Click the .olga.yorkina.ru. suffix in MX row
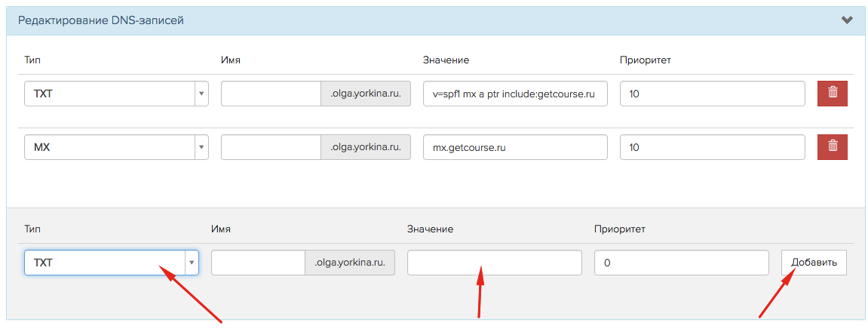This screenshot has height=329, width=868. (x=366, y=147)
